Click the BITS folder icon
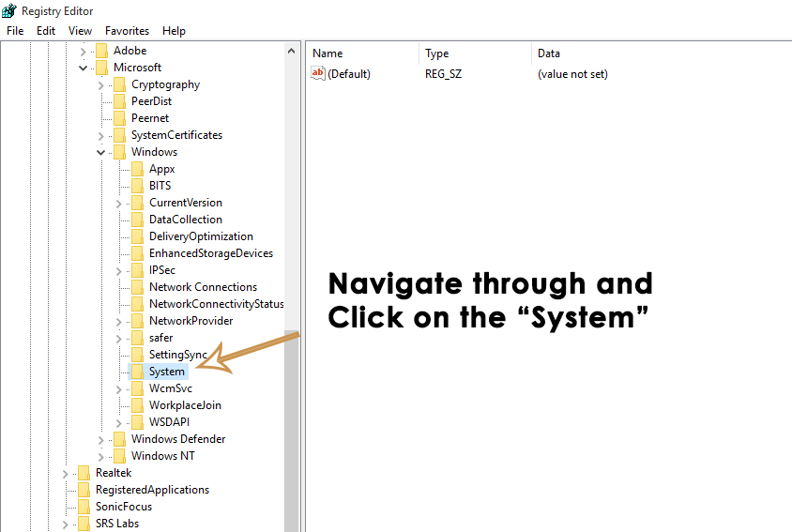Image resolution: width=792 pixels, height=532 pixels. tap(137, 186)
